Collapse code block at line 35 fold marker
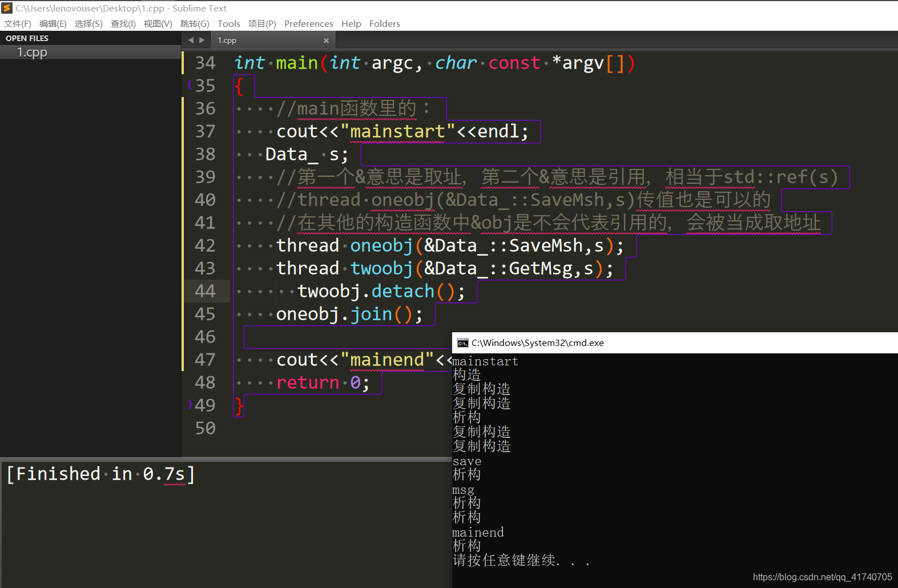 [190, 85]
